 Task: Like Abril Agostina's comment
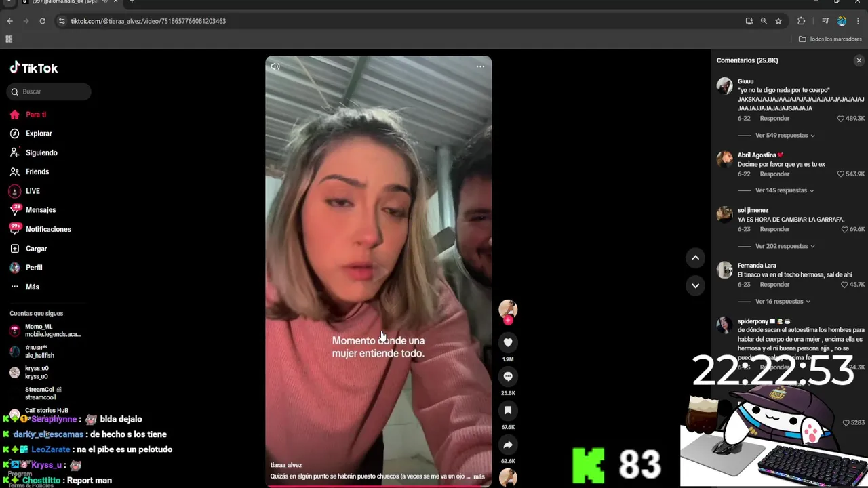[x=841, y=174]
